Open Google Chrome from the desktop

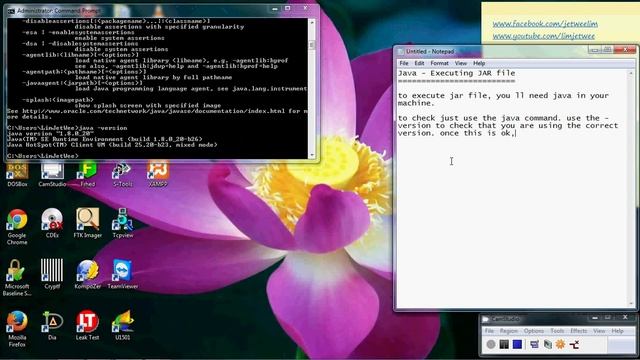[17, 227]
